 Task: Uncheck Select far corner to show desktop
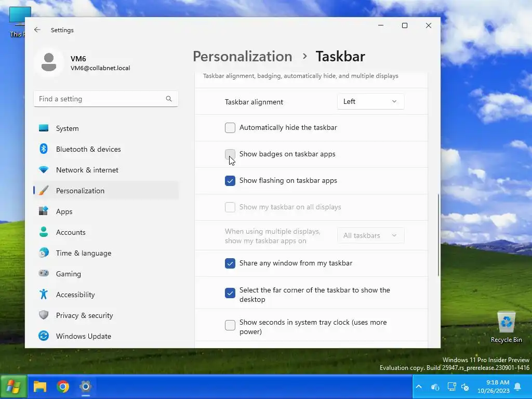click(230, 293)
